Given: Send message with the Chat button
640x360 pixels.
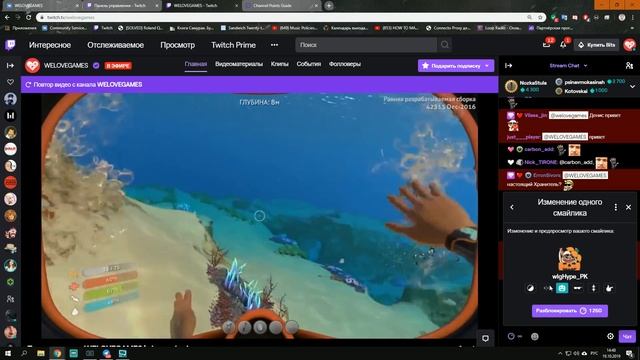Looking at the screenshot, I should (x=627, y=336).
